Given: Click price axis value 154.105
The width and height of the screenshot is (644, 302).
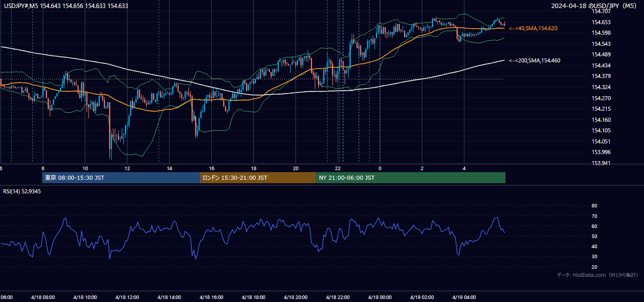Looking at the screenshot, I should pos(601,130).
